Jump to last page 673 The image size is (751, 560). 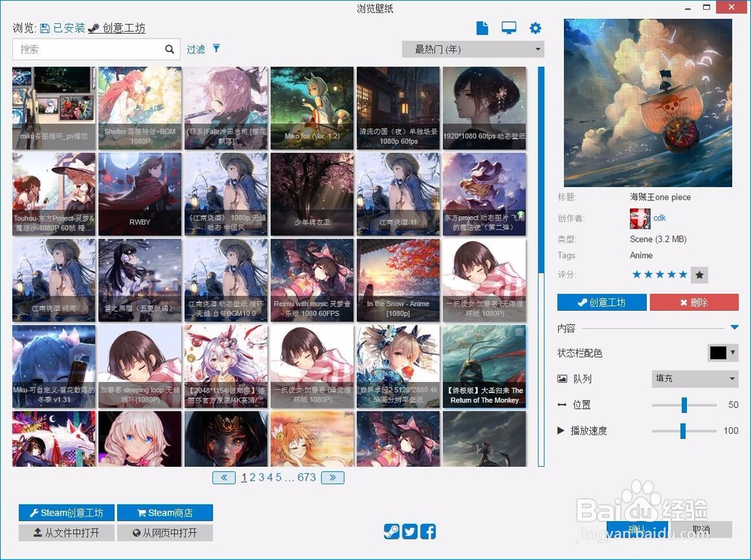pyautogui.click(x=306, y=477)
